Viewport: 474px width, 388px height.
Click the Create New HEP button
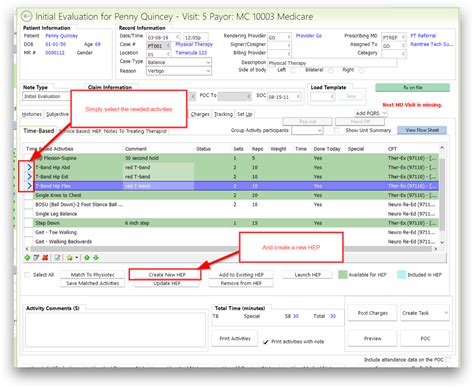[x=167, y=275]
